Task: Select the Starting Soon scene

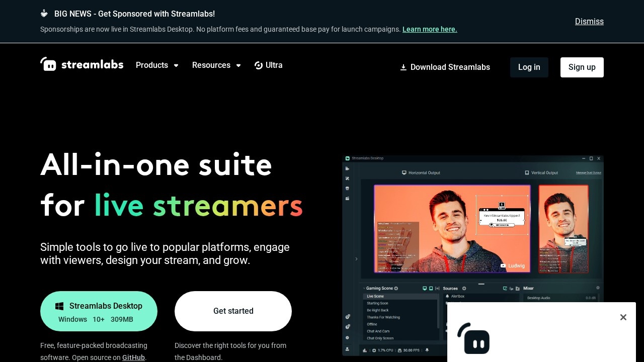Action: (377, 303)
